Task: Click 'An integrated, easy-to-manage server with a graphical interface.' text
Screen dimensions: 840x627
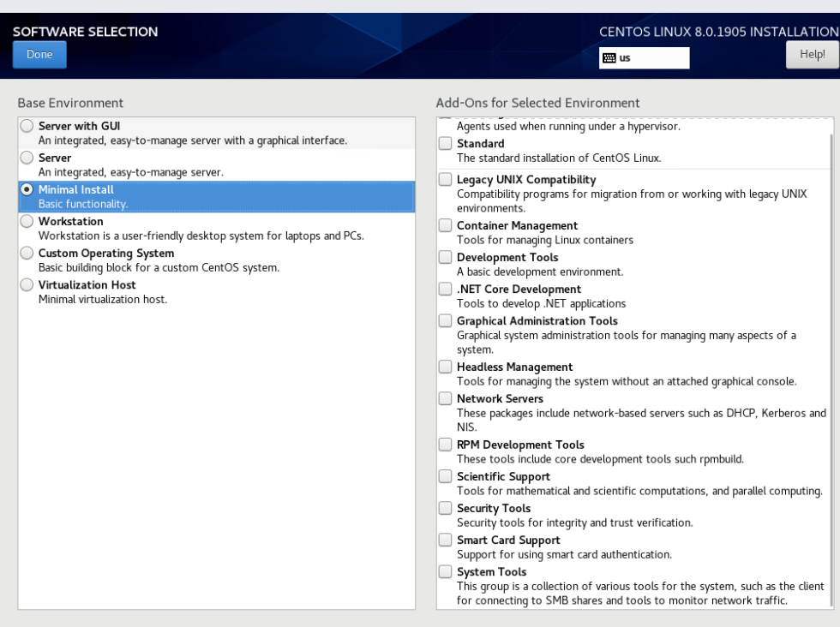Action: pyautogui.click(x=193, y=140)
